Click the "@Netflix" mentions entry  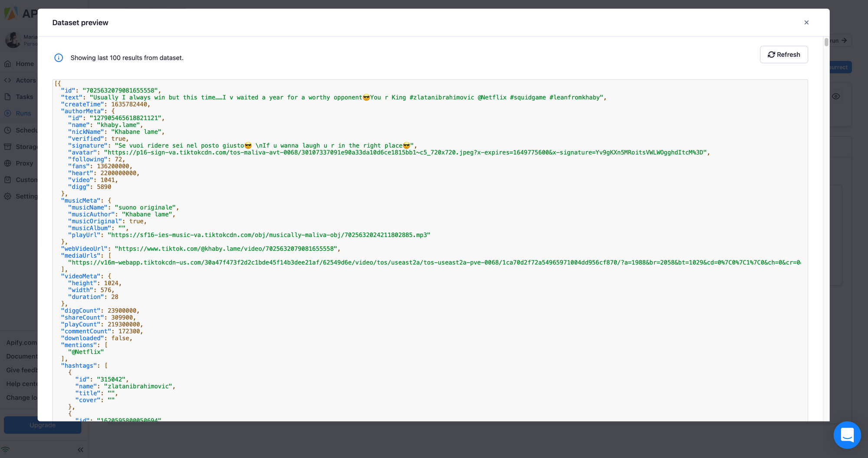86,352
